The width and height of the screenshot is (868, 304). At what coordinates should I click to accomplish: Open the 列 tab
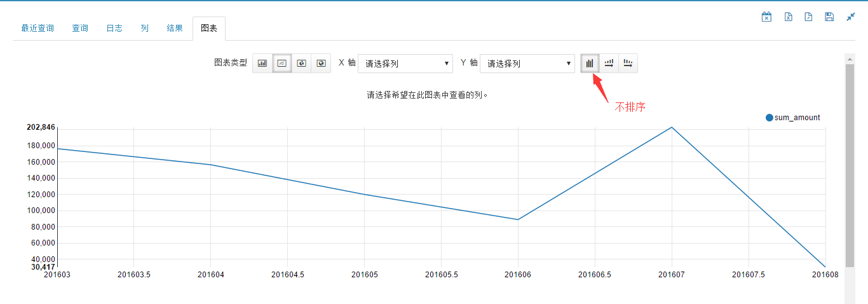(145, 29)
